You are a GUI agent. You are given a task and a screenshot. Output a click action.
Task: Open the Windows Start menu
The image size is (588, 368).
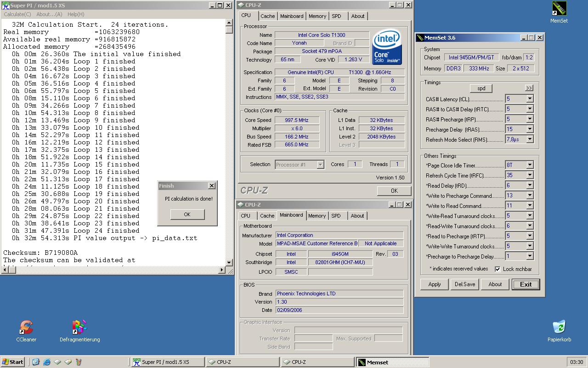click(x=13, y=362)
